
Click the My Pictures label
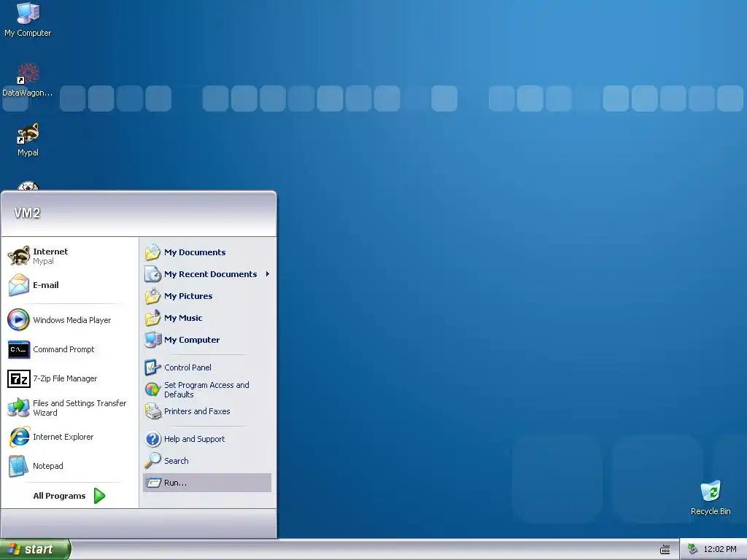tap(188, 296)
